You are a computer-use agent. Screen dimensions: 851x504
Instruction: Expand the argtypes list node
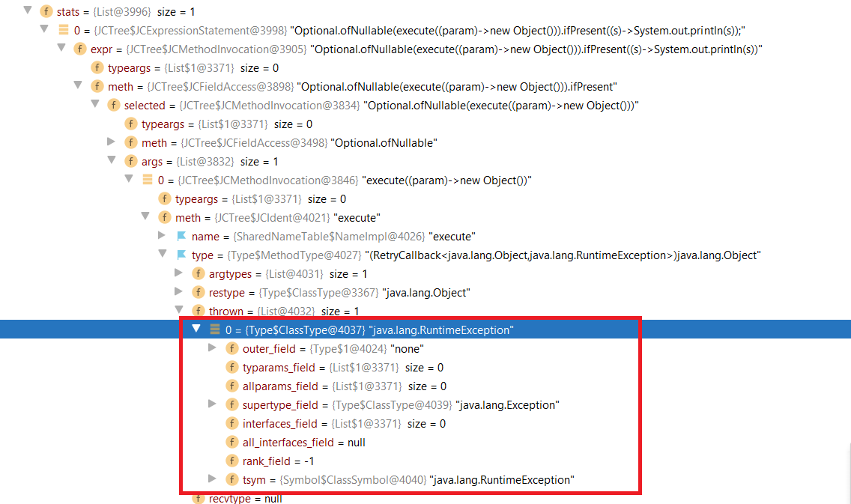(178, 273)
